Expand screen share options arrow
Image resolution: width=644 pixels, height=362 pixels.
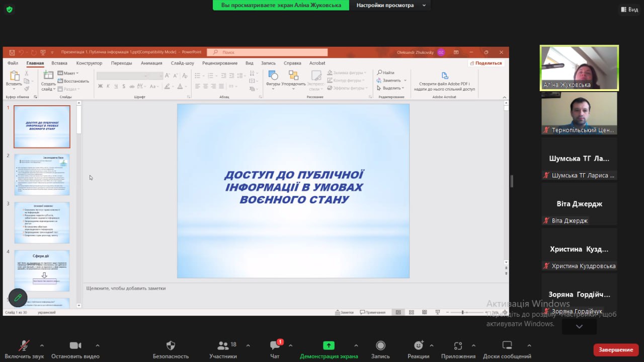coord(356,345)
